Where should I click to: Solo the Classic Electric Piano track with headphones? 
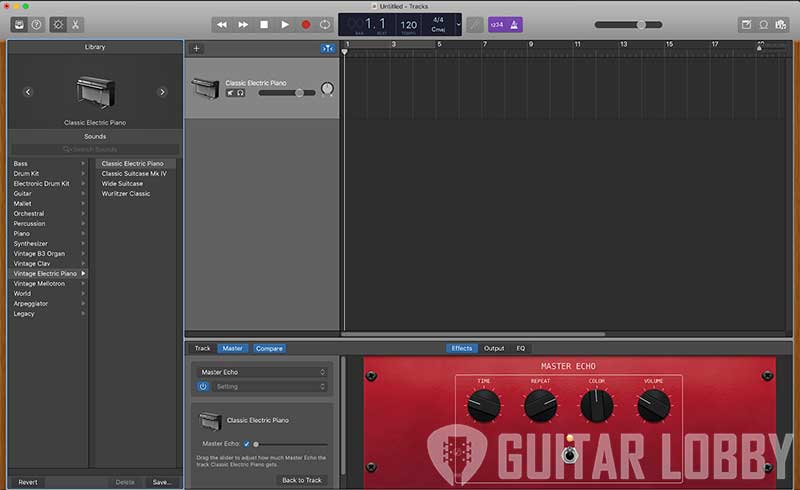pos(240,93)
